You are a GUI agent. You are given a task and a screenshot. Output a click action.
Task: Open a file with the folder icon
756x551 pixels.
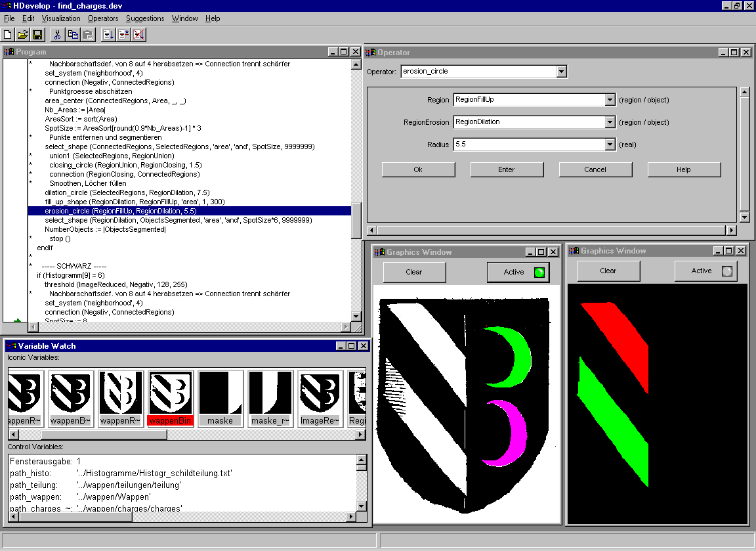22,35
